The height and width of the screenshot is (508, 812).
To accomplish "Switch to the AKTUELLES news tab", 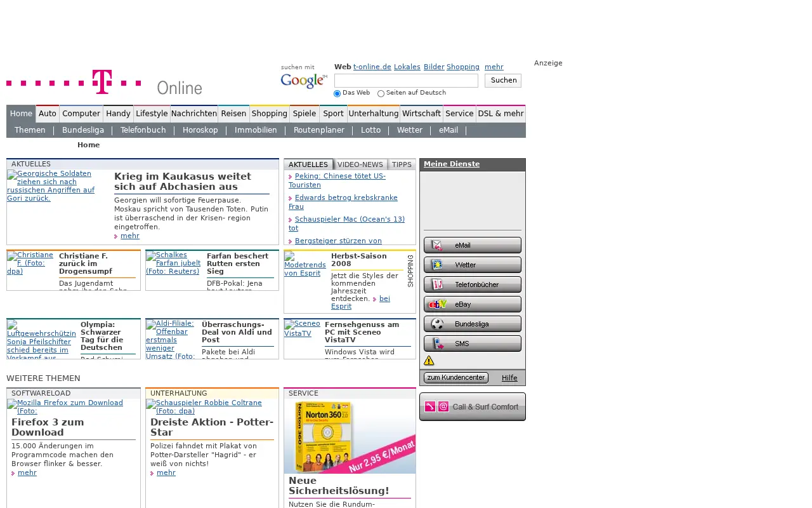I will 308,164.
